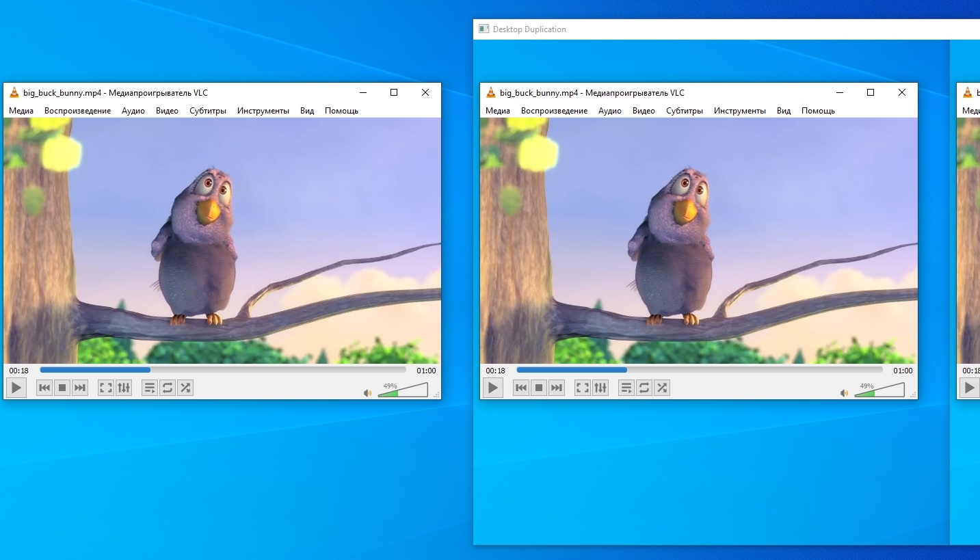The image size is (980, 560).
Task: Toggle fullscreen in the left VLC window
Action: click(x=106, y=388)
